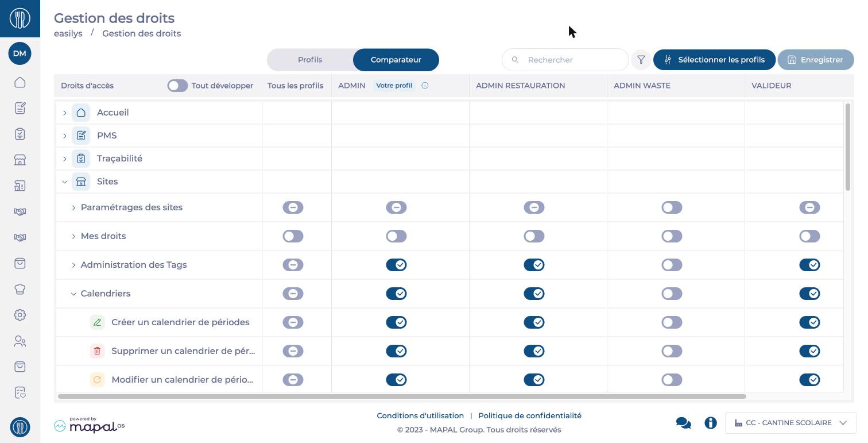Open the CC - CANTINE SCOLAIRE dropdown
Screen dimensions: 868x443
click(790, 423)
